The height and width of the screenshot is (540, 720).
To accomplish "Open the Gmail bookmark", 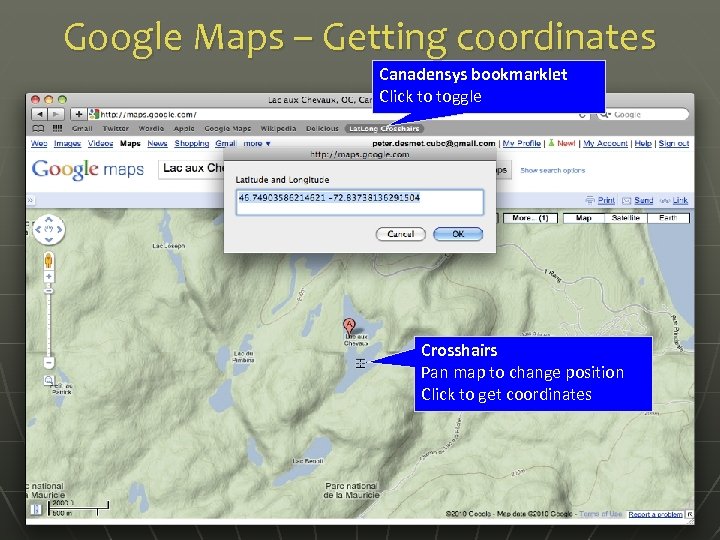I will point(82,129).
